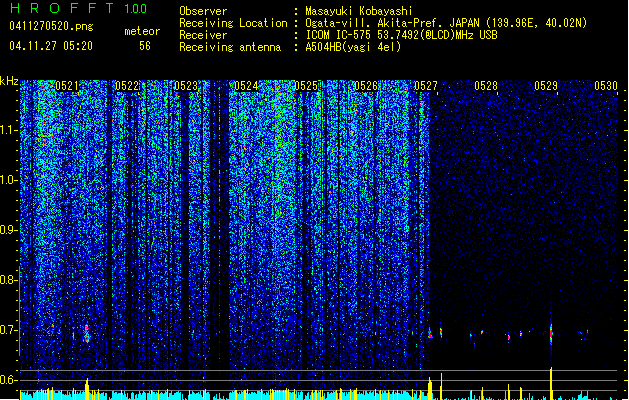Click the 0525 time marker
Viewport: 629px width, 400px height.
pyautogui.click(x=306, y=86)
